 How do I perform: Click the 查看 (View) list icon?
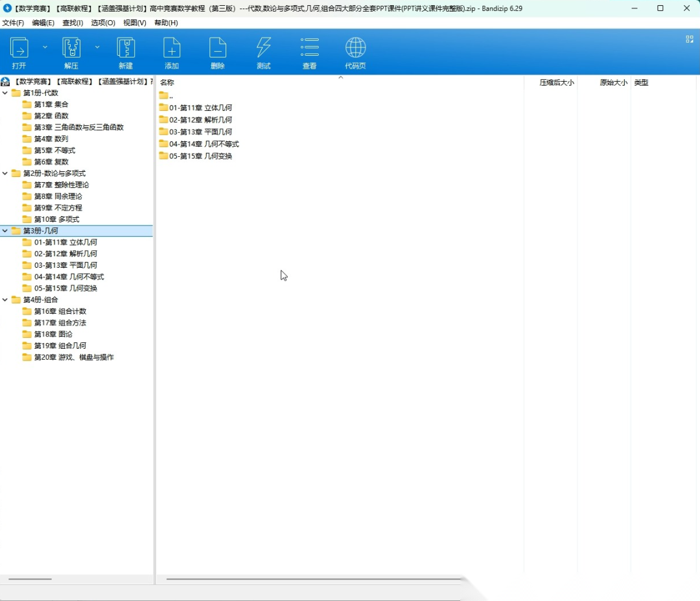[x=310, y=49]
